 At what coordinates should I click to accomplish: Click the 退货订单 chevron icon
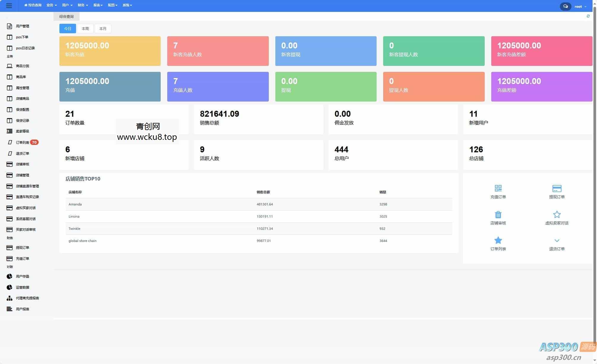pyautogui.click(x=557, y=240)
